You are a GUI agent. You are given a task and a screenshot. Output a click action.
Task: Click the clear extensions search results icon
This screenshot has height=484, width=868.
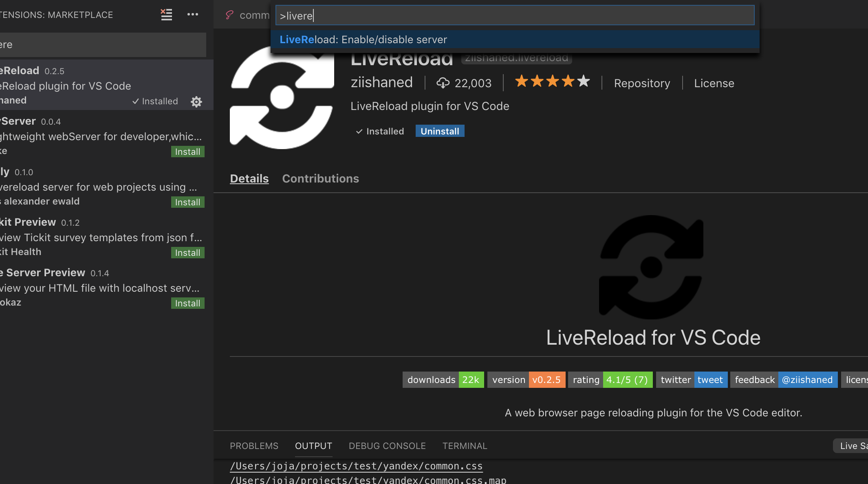(x=166, y=15)
